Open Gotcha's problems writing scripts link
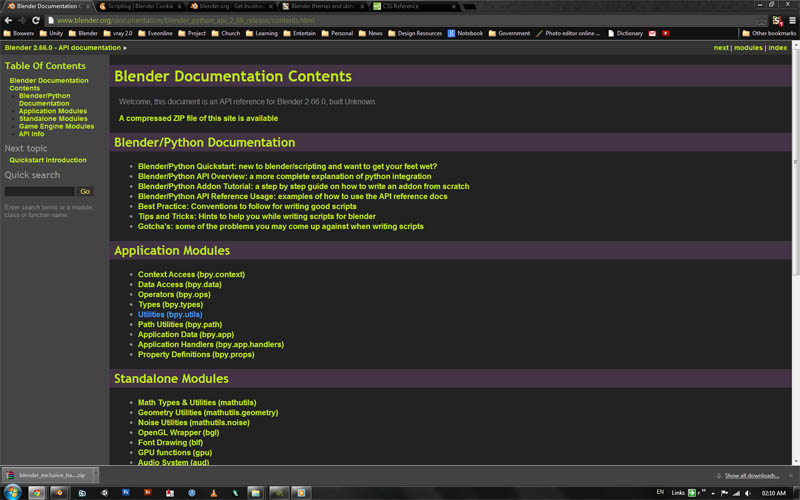 click(281, 227)
